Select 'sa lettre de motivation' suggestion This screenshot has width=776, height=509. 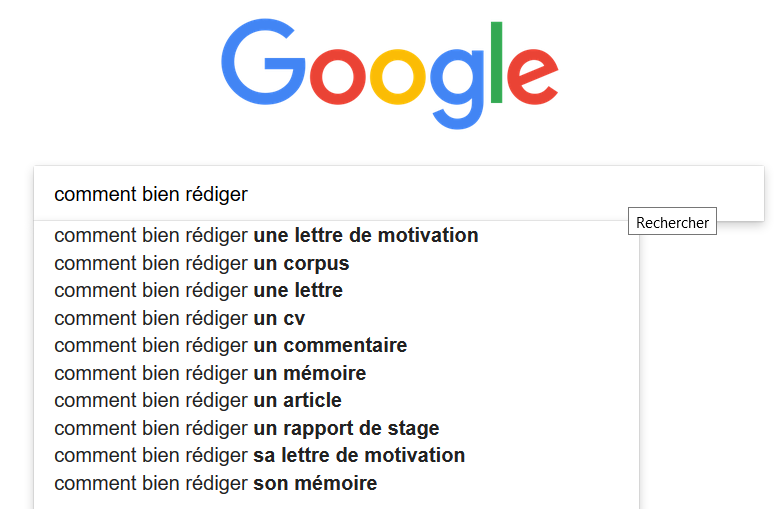pyautogui.click(x=337, y=455)
